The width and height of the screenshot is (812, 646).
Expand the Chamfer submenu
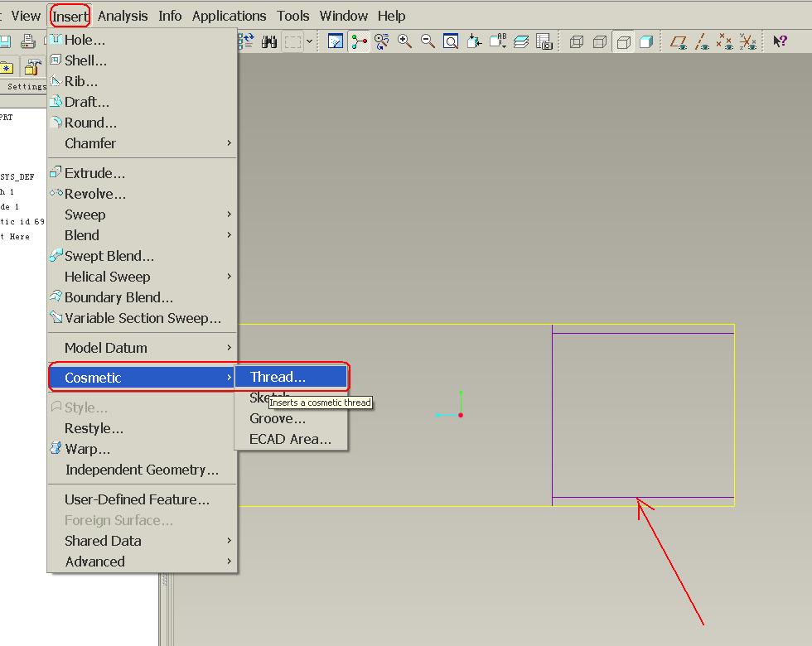[x=142, y=143]
